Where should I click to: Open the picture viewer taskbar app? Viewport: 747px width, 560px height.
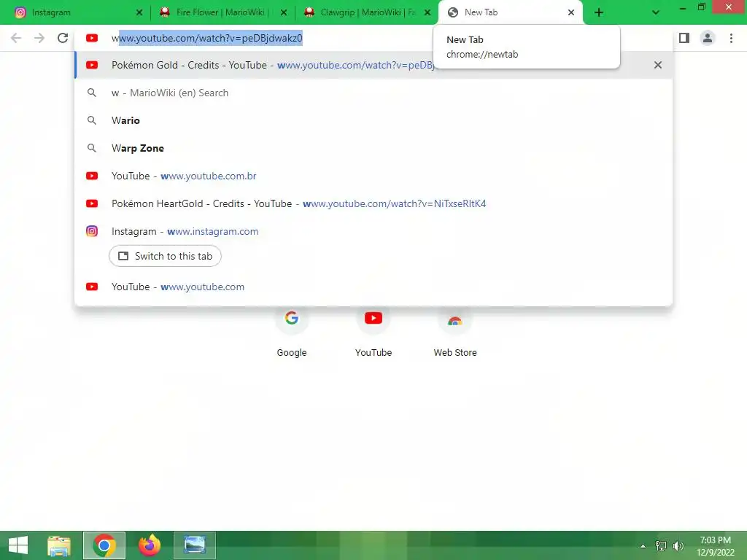(x=194, y=545)
